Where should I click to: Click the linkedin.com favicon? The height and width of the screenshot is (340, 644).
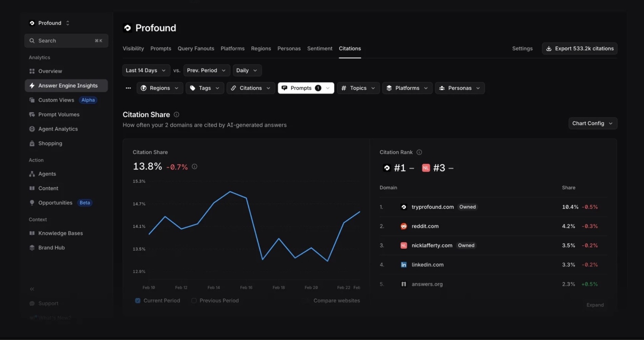[x=404, y=265]
